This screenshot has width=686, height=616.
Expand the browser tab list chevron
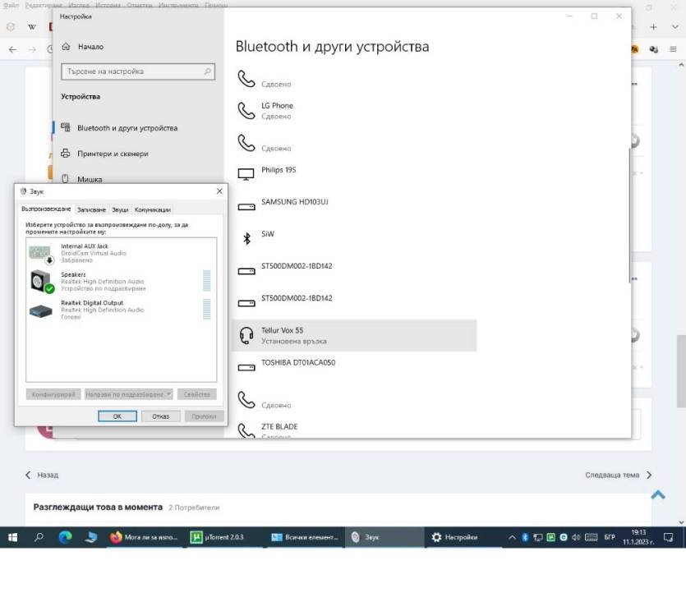(x=674, y=27)
